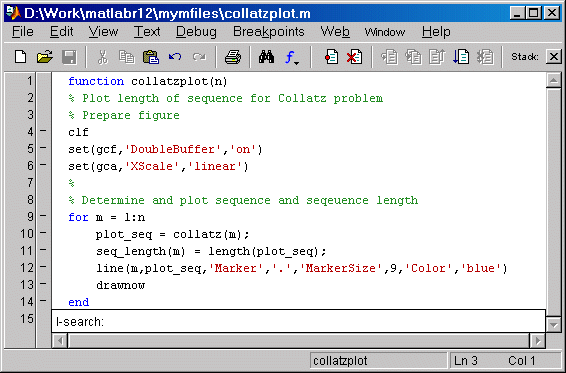Click the Paste clipboard icon

151,57
